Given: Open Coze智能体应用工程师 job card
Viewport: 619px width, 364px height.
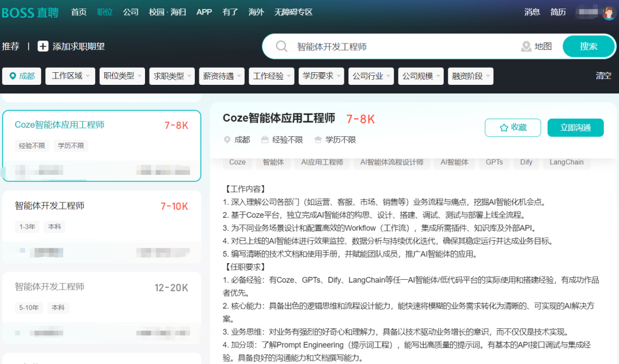Looking at the screenshot, I should tap(102, 146).
